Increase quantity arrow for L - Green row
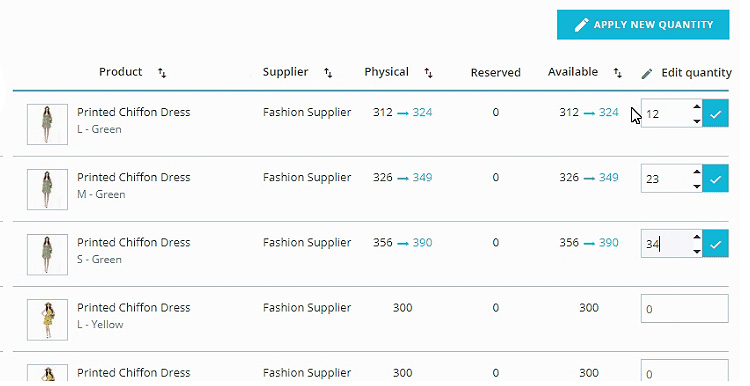Image resolution: width=750 pixels, height=386 pixels. [x=697, y=107]
